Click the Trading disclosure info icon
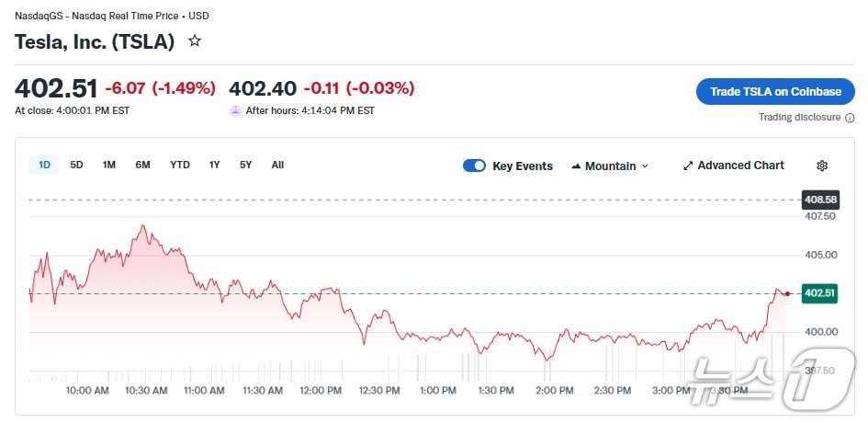The image size is (868, 423). pyautogui.click(x=849, y=118)
